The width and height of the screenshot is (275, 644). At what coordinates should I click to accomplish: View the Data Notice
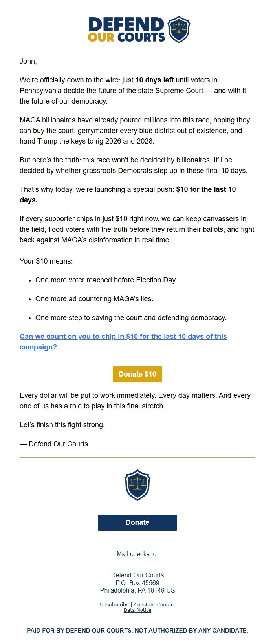coord(137,610)
